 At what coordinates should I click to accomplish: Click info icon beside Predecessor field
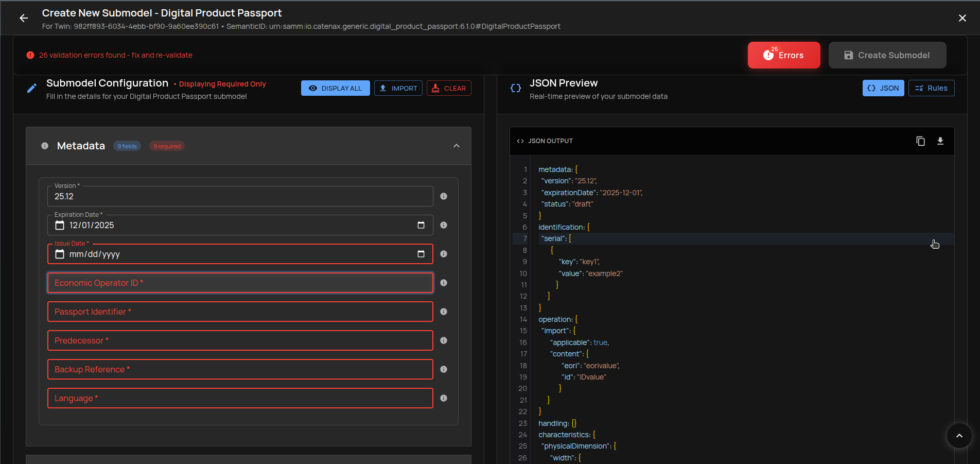[444, 340]
